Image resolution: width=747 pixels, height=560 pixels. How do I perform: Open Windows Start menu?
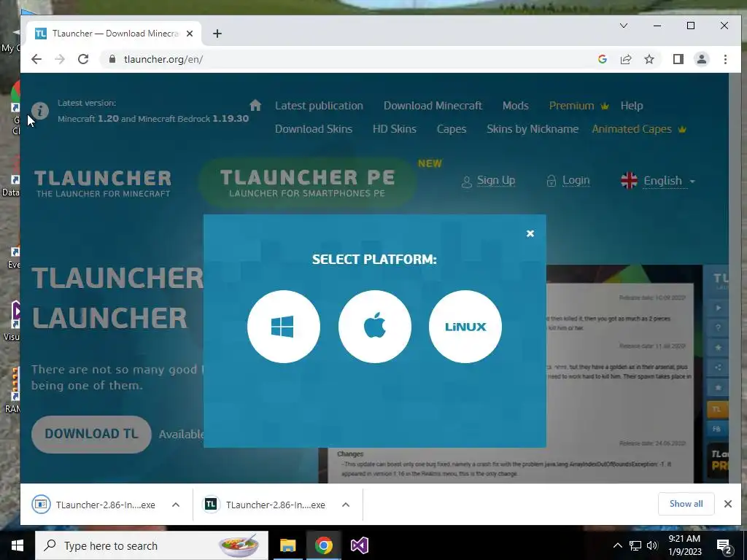coord(18,545)
